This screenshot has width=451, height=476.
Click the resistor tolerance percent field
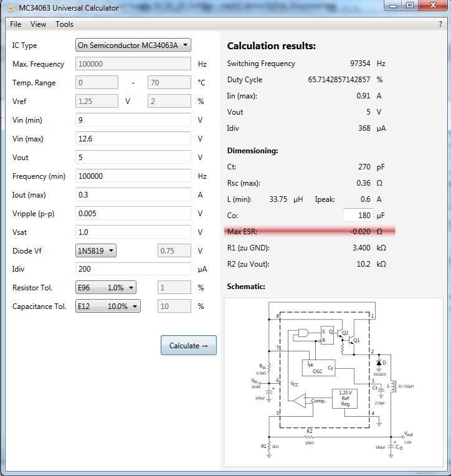[x=174, y=287]
